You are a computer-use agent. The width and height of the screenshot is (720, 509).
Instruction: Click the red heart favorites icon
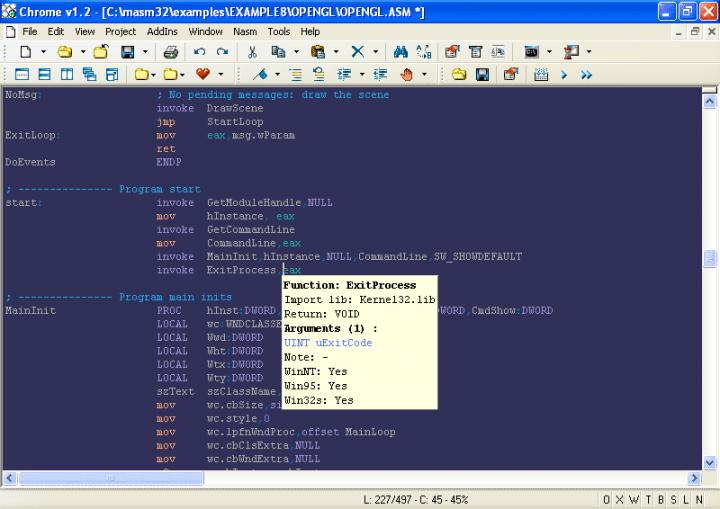point(202,74)
